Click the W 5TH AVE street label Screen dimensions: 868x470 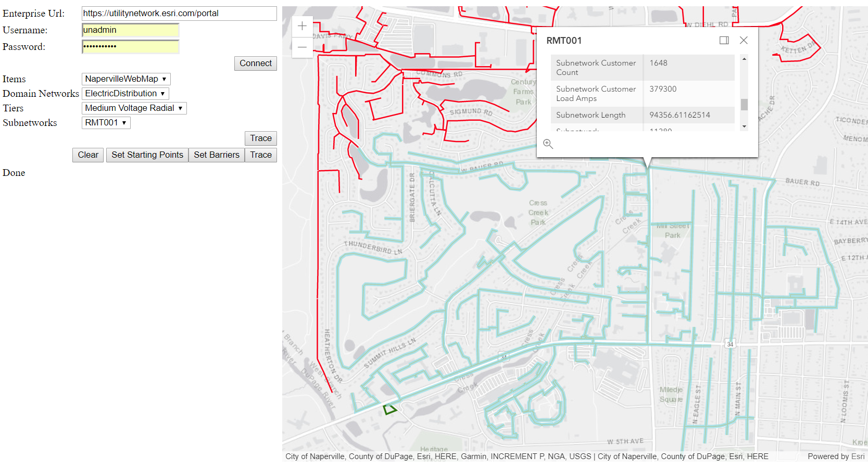[625, 441]
